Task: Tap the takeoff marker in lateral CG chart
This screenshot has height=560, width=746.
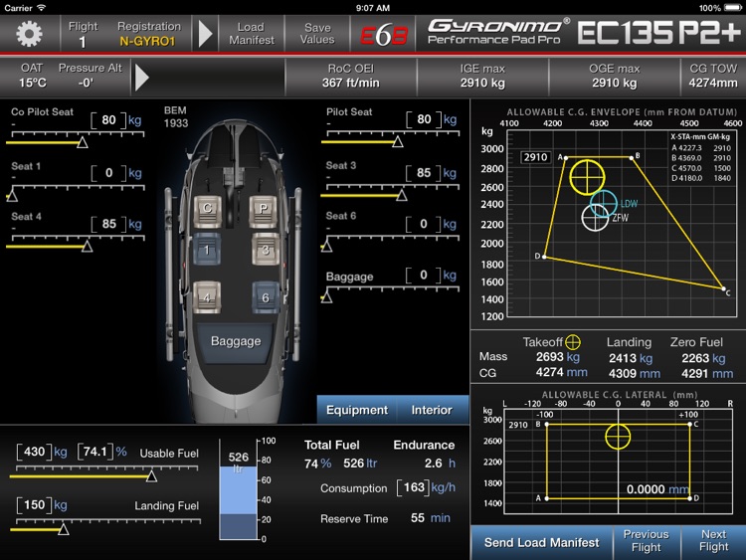Action: (x=618, y=437)
